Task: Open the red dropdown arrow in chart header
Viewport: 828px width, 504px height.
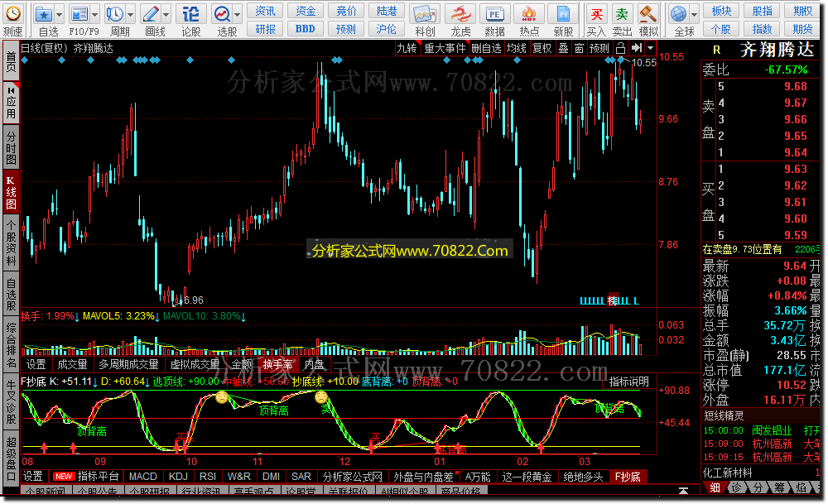Action: pyautogui.click(x=651, y=48)
